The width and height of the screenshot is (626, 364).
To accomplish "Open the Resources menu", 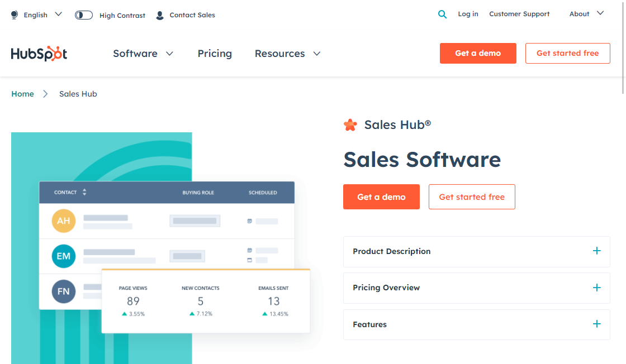I will point(287,53).
